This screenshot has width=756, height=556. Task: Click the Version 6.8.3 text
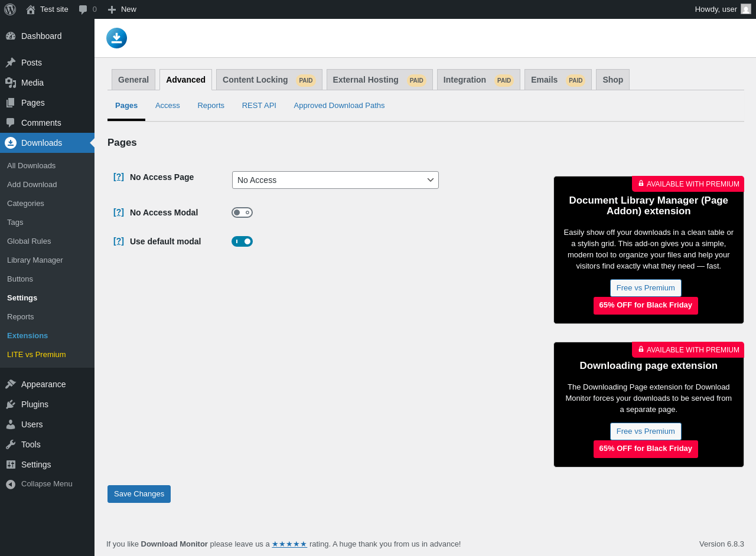(722, 544)
